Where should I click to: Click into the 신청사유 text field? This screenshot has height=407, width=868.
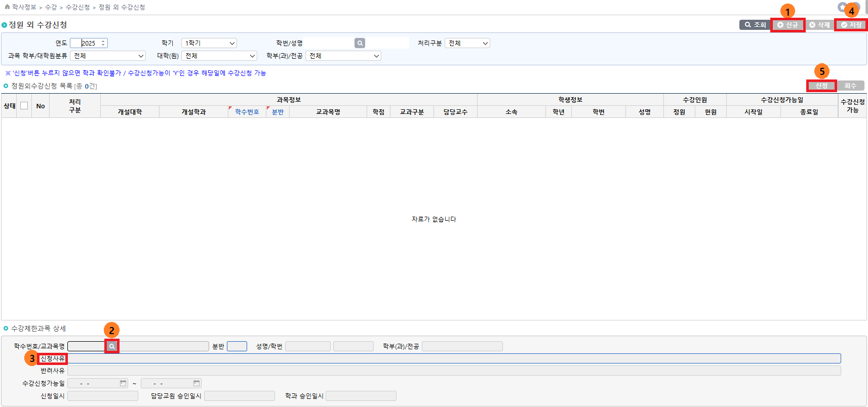pyautogui.click(x=454, y=358)
